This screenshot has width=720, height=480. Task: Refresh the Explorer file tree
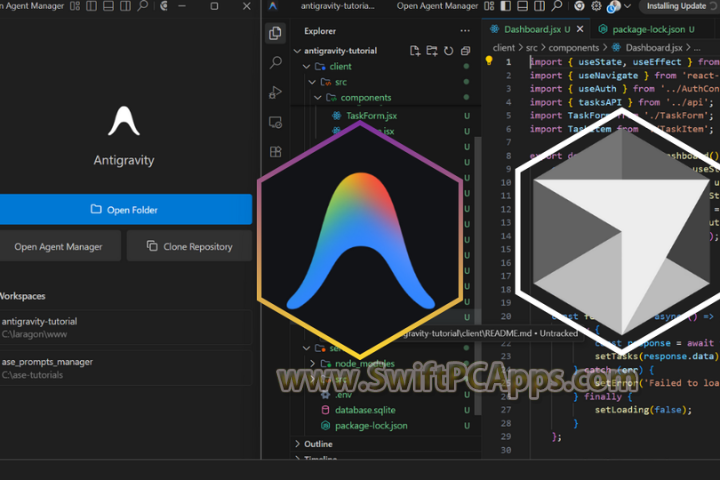449,51
